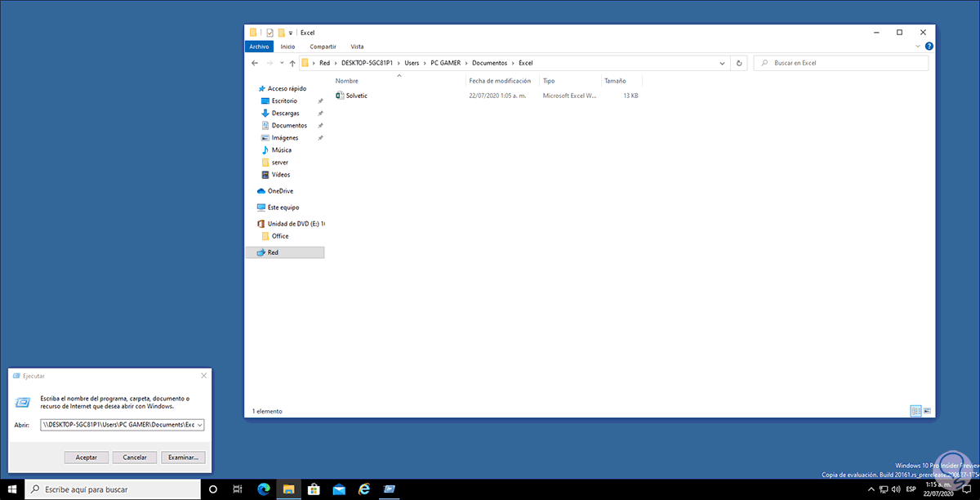Click Escritorio in Quick access sidebar
Screen dimensions: 980x500
[x=283, y=100]
